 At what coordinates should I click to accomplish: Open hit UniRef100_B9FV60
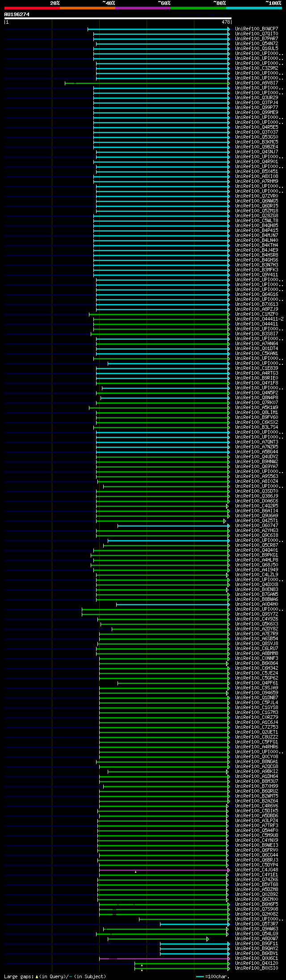tap(257, 418)
